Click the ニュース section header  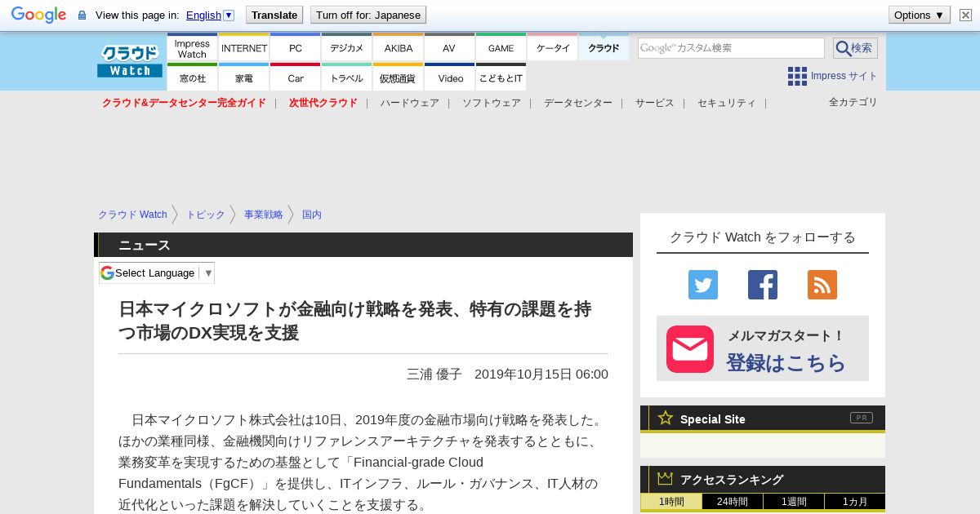pyautogui.click(x=363, y=245)
